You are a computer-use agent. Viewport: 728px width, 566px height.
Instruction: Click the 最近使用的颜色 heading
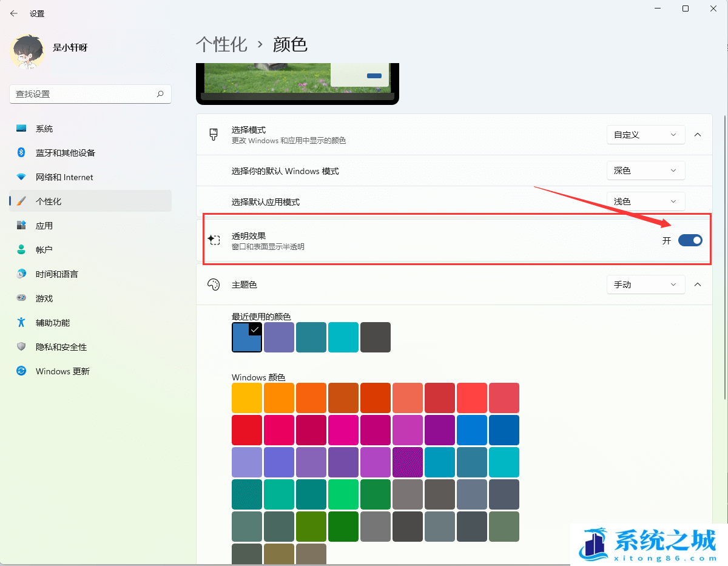(x=261, y=317)
